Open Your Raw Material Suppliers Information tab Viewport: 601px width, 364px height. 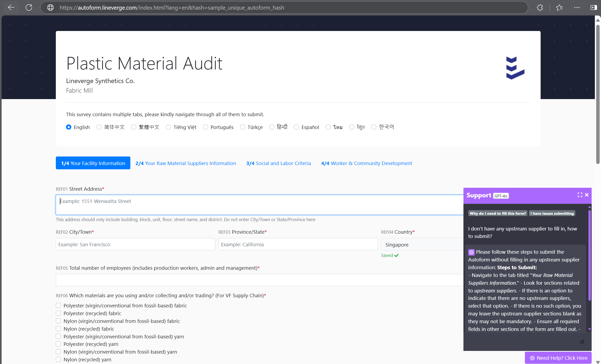[x=186, y=163]
